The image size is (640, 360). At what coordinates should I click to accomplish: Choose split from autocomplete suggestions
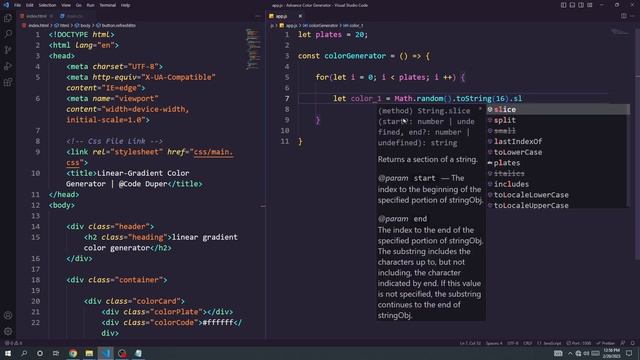pos(557,120)
